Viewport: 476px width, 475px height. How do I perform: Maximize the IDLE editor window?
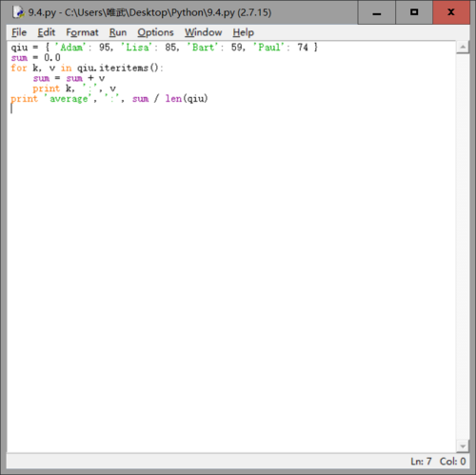point(414,12)
